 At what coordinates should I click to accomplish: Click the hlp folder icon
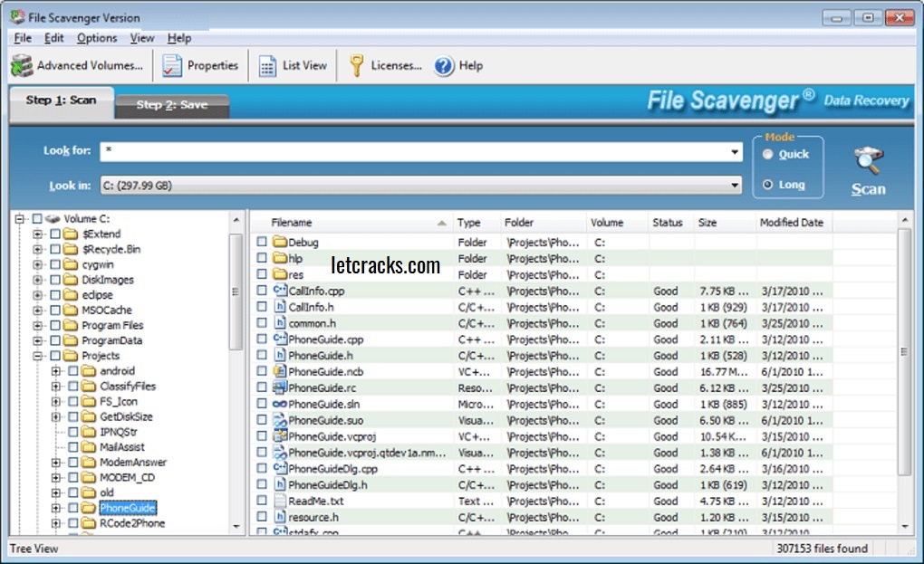(279, 258)
